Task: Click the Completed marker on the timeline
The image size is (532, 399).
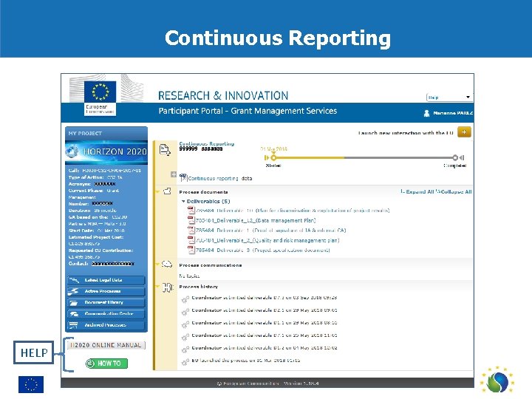Action: click(x=455, y=157)
